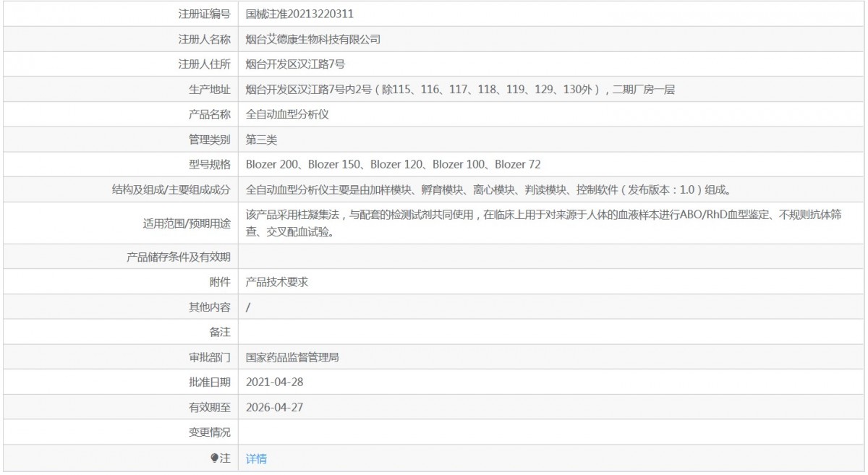Click the label 型号规格
This screenshot has height=475, width=868.
pyautogui.click(x=210, y=165)
